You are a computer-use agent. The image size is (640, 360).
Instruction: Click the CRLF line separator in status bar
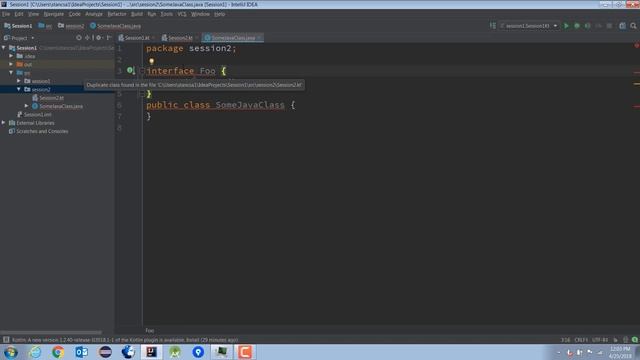(x=581, y=340)
